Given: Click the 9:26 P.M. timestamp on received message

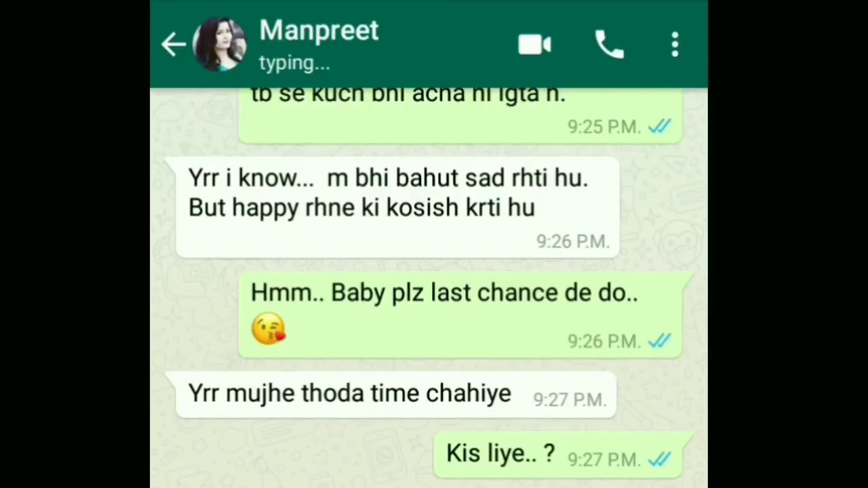Looking at the screenshot, I should click(573, 241).
